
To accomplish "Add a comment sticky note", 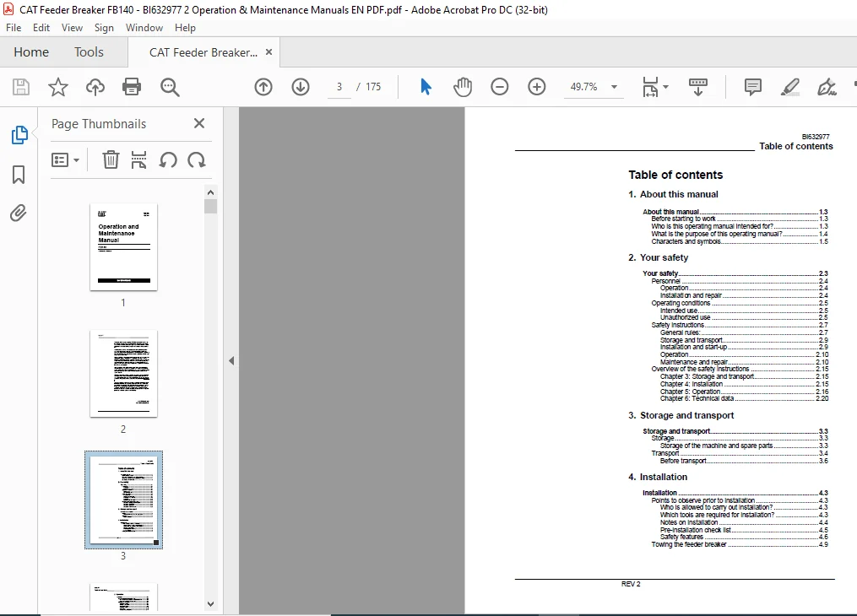I will (753, 87).
